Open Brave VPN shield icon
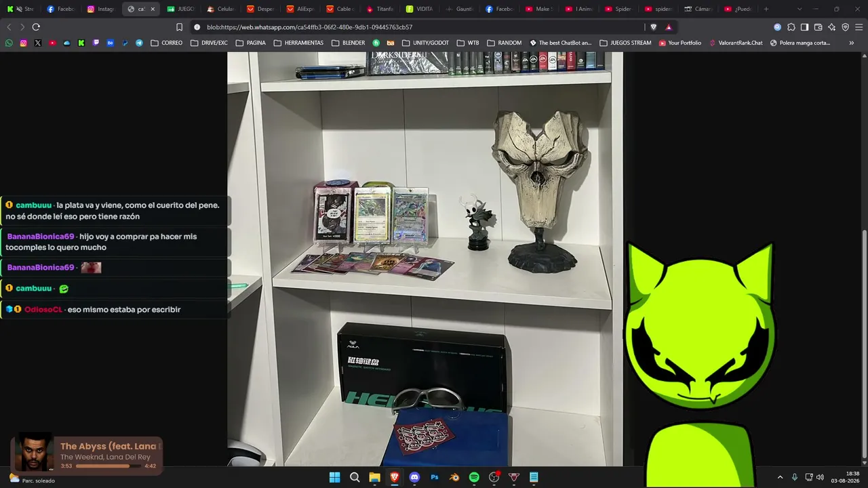 click(845, 27)
